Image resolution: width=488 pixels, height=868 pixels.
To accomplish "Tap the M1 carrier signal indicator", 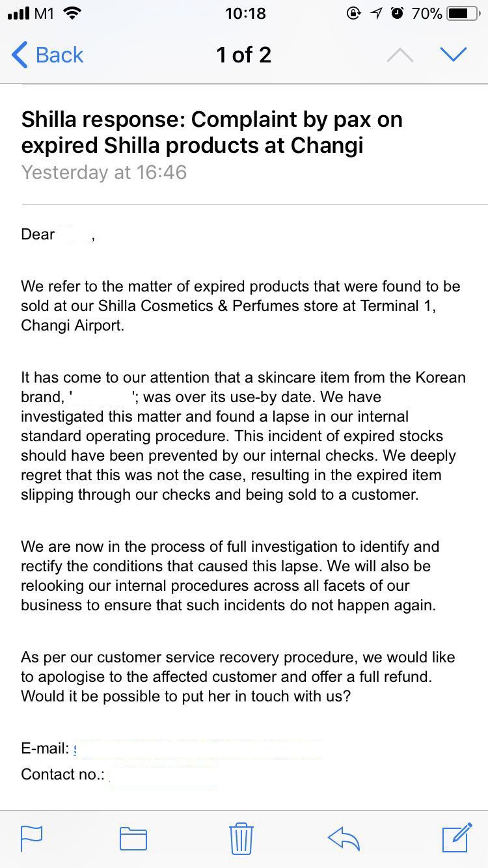I will coord(31,13).
